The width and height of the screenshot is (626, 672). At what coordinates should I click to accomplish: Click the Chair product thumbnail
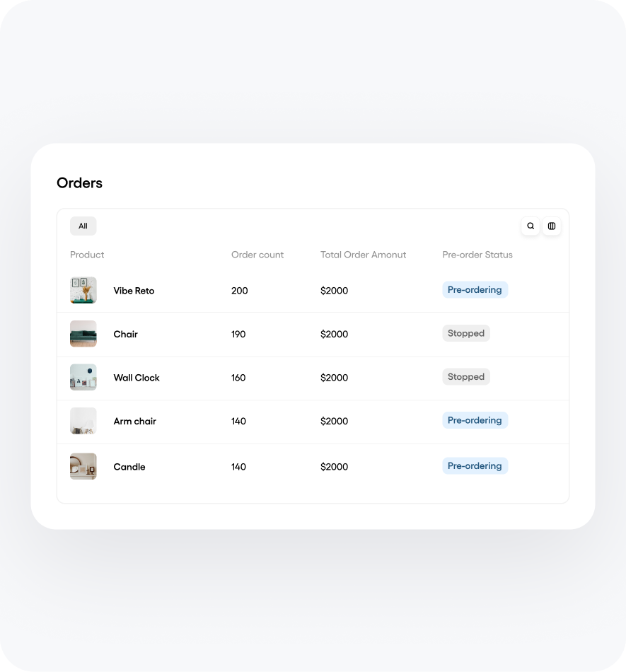(x=83, y=334)
